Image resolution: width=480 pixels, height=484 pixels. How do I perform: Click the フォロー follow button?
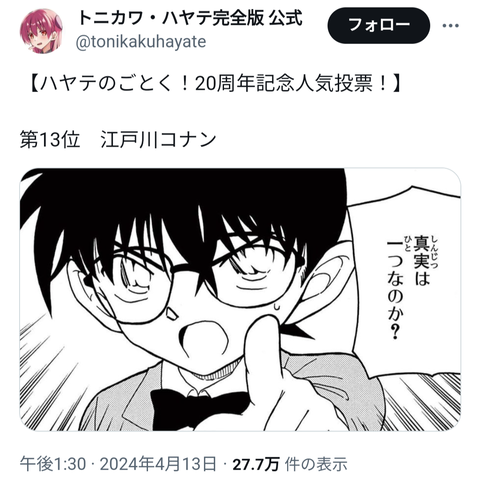pos(379,26)
